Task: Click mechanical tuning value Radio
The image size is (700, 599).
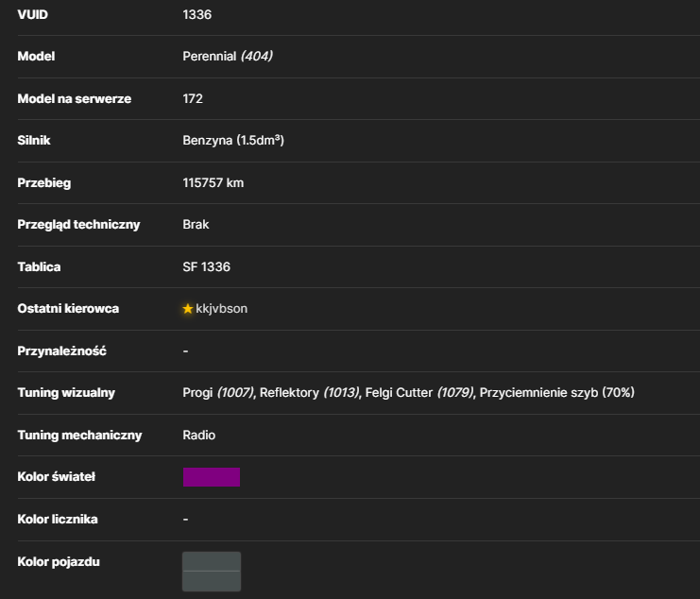Action: tap(199, 436)
